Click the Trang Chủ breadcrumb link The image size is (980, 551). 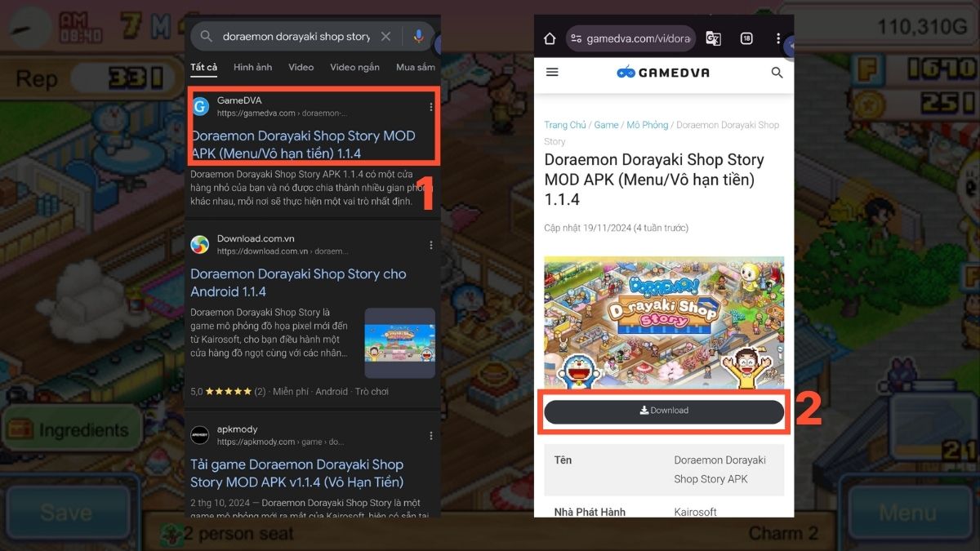pos(565,125)
